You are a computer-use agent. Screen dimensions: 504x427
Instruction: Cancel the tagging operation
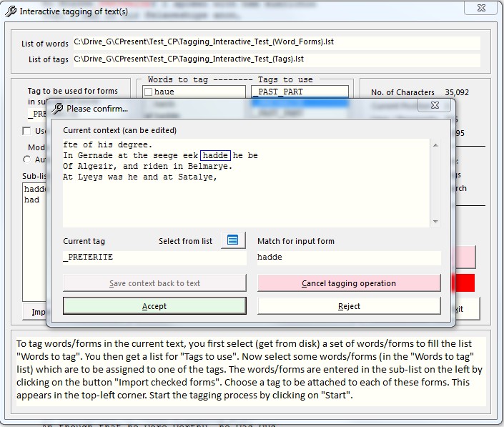click(x=349, y=283)
